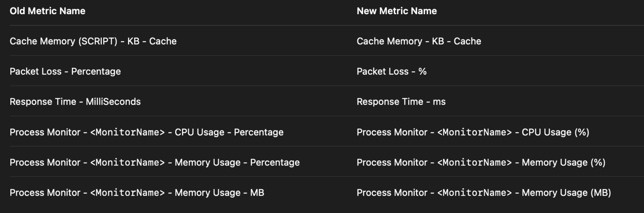Select the new Cache Memory - KB - Cache cell

pos(419,41)
